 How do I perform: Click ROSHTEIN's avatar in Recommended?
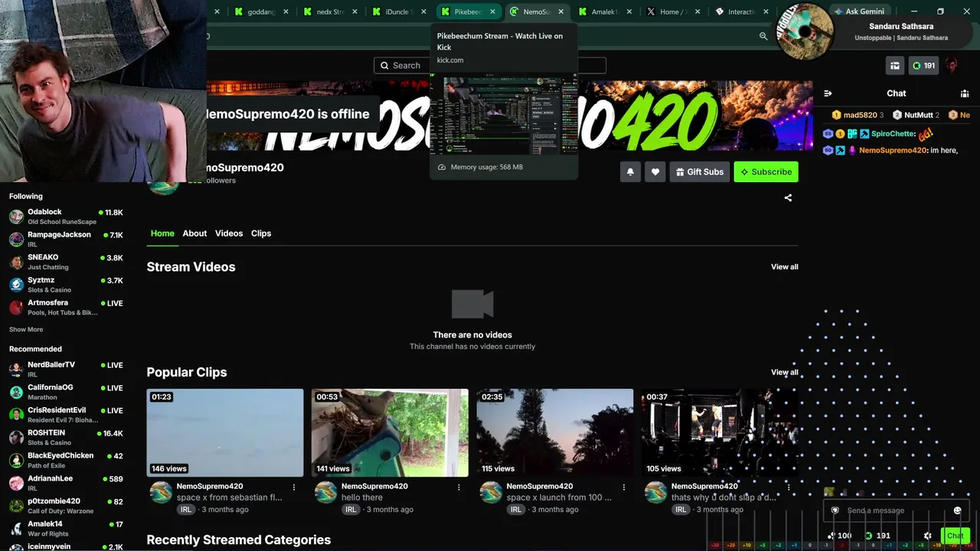coord(16,438)
